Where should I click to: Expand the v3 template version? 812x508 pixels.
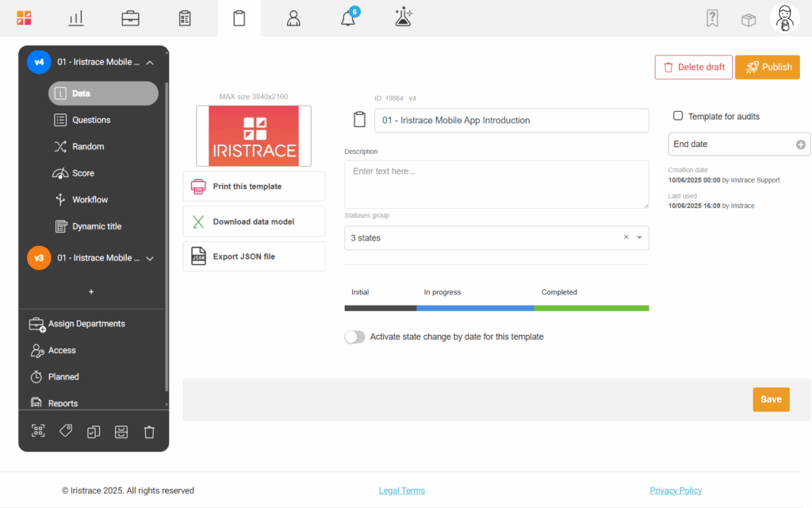tap(150, 258)
